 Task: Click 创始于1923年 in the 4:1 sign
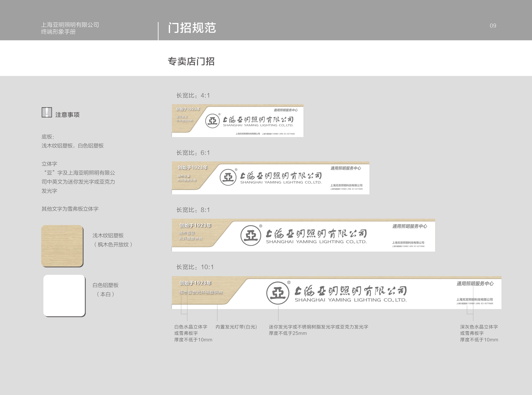point(188,109)
